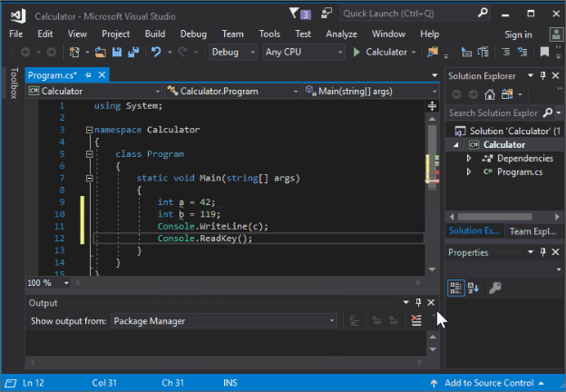Screen dimensions: 566x392
Task: Click the Sign in link
Action: [x=518, y=34]
